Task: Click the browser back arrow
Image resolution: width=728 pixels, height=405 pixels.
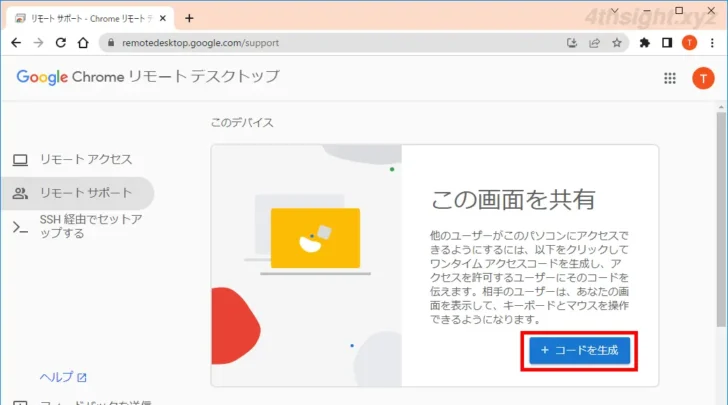Action: (x=16, y=43)
